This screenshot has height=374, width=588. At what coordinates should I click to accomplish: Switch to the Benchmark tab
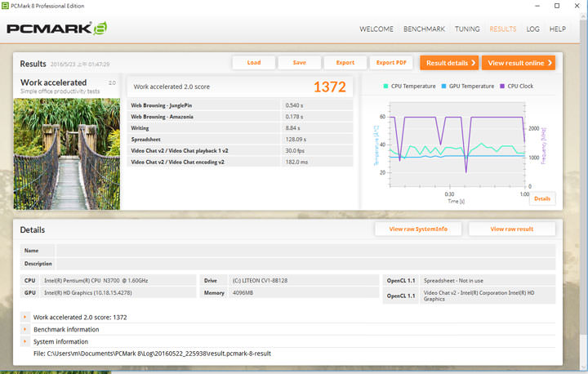(424, 29)
